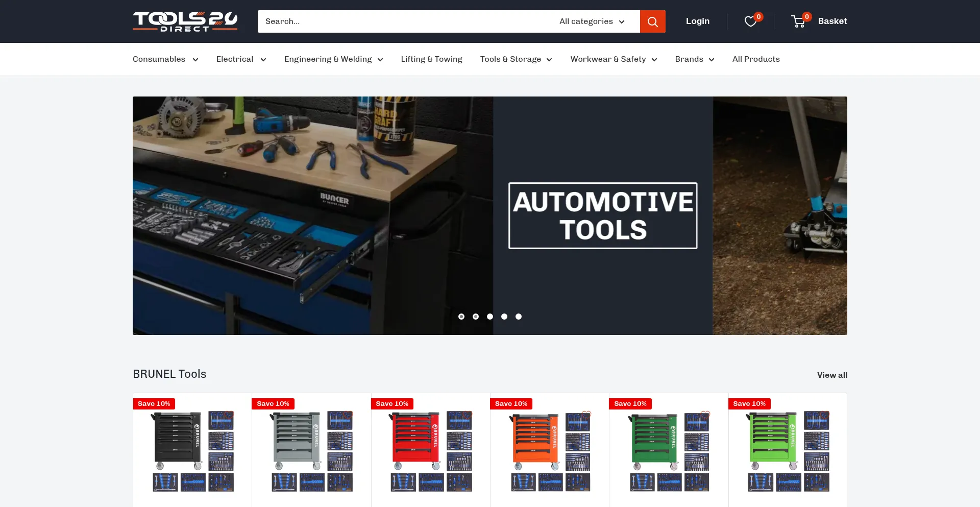
Task: Add orange Brunel tool cabinet to wishlist
Action: click(x=586, y=415)
